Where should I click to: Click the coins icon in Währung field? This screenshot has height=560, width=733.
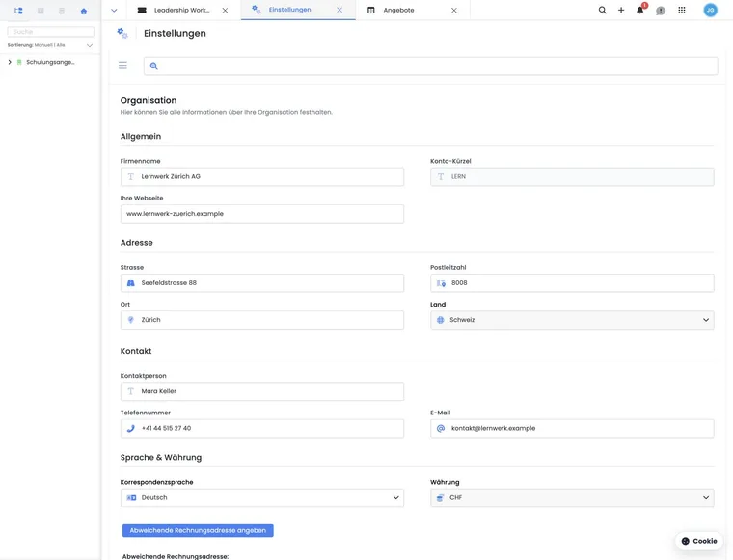click(441, 498)
